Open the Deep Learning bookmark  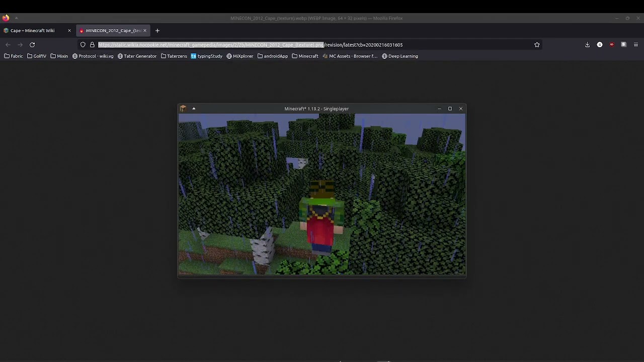coord(400,56)
